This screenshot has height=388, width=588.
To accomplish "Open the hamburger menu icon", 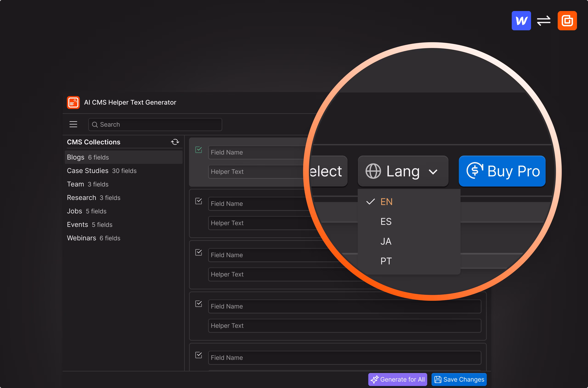I will tap(73, 124).
